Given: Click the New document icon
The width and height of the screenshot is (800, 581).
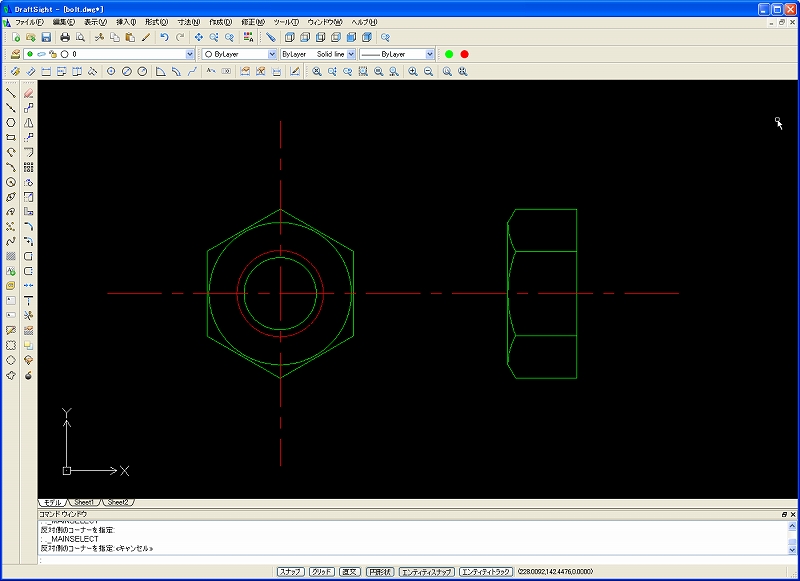Looking at the screenshot, I should (x=15, y=37).
